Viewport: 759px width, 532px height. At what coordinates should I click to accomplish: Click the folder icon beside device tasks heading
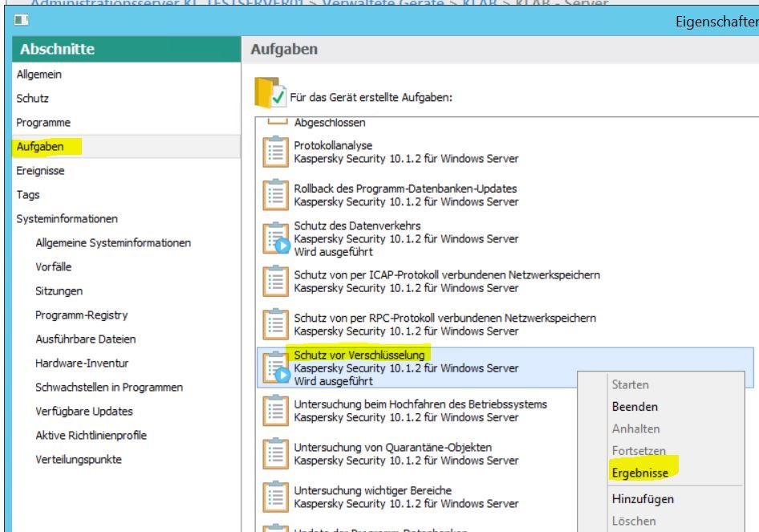269,95
